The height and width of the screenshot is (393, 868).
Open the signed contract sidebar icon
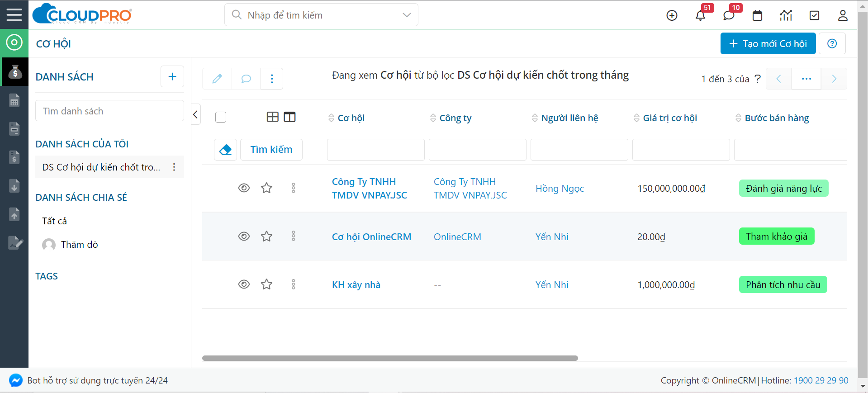point(15,243)
